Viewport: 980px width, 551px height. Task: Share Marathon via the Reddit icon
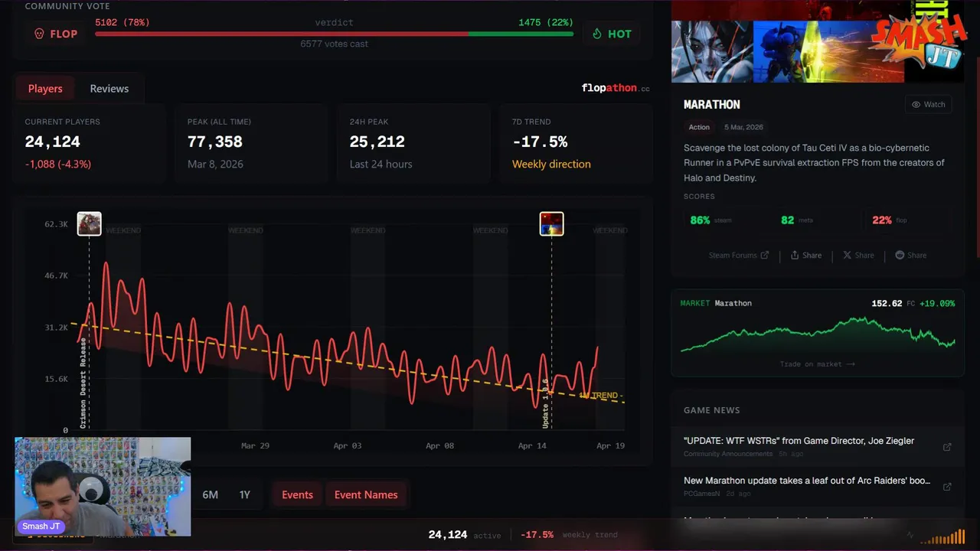pyautogui.click(x=900, y=255)
